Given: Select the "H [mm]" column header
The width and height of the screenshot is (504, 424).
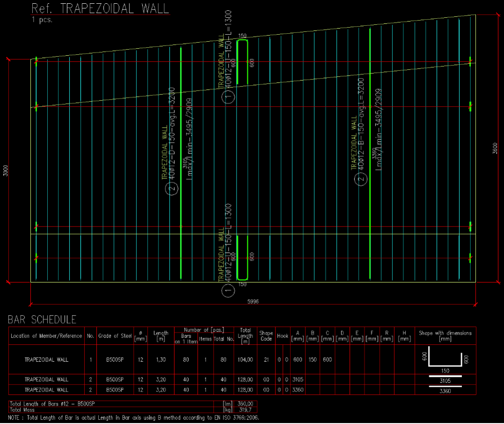Looking at the screenshot, I should coord(404,336).
